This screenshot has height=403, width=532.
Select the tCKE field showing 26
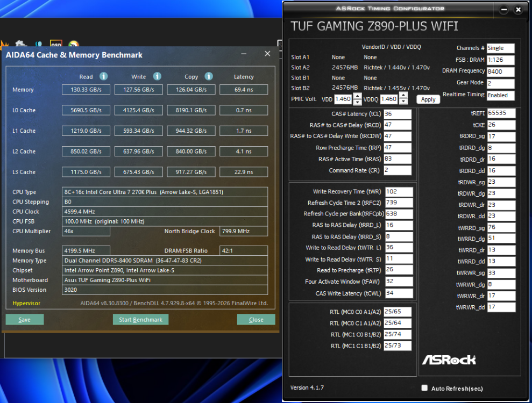click(x=501, y=125)
